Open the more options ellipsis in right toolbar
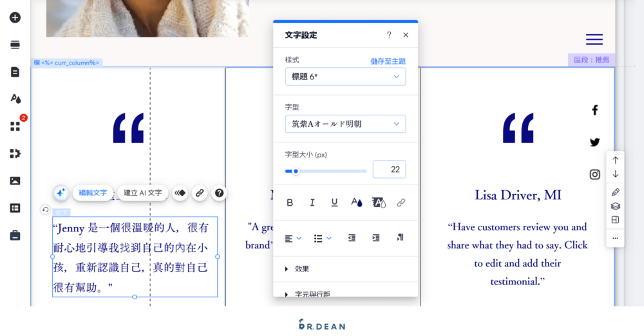The height and width of the screenshot is (336, 644). coord(615,238)
